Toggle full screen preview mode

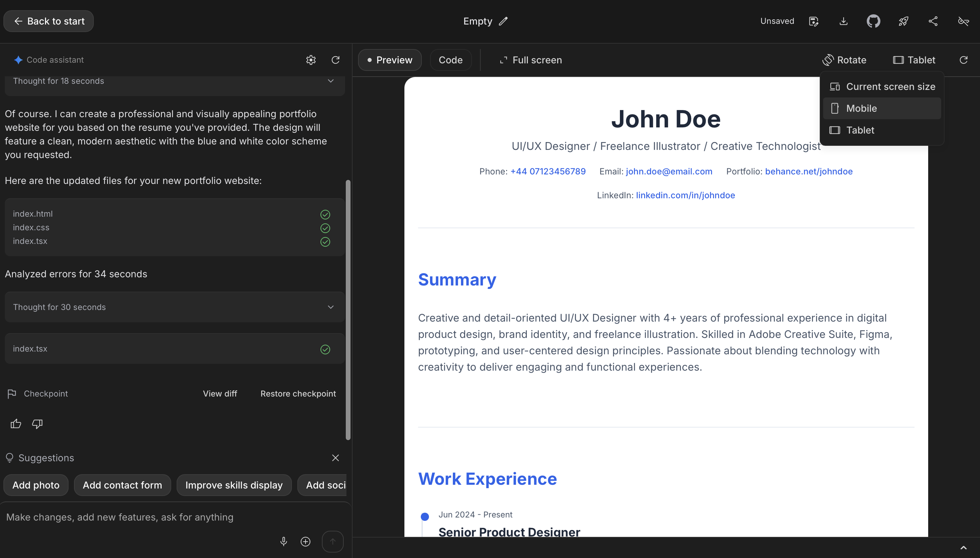click(x=531, y=60)
